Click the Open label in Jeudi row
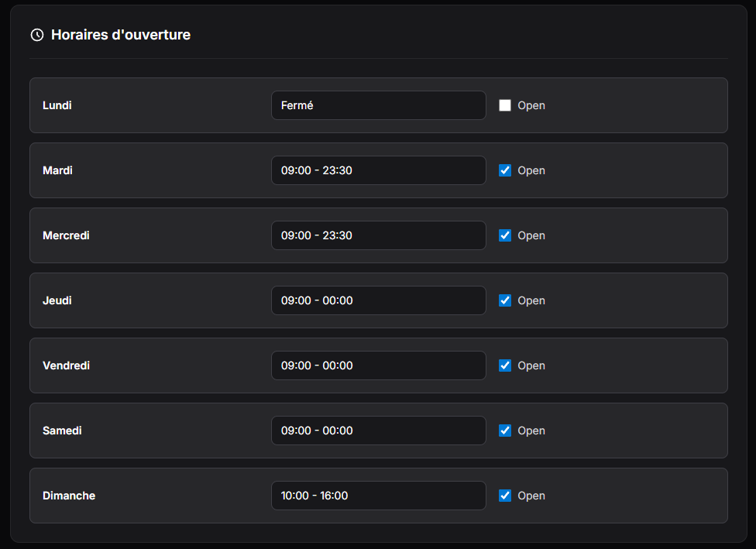The width and height of the screenshot is (756, 549). pyautogui.click(x=531, y=300)
